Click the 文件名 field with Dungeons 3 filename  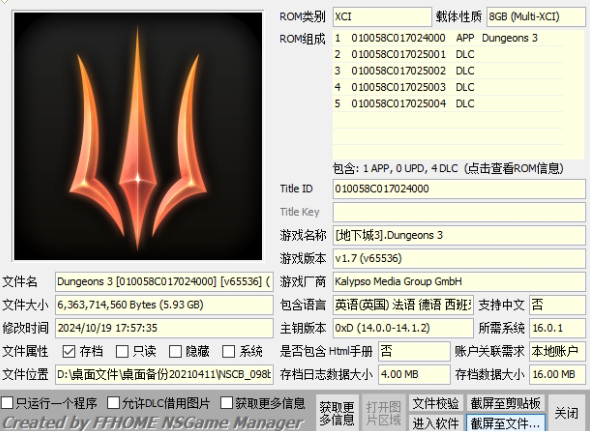[164, 282]
